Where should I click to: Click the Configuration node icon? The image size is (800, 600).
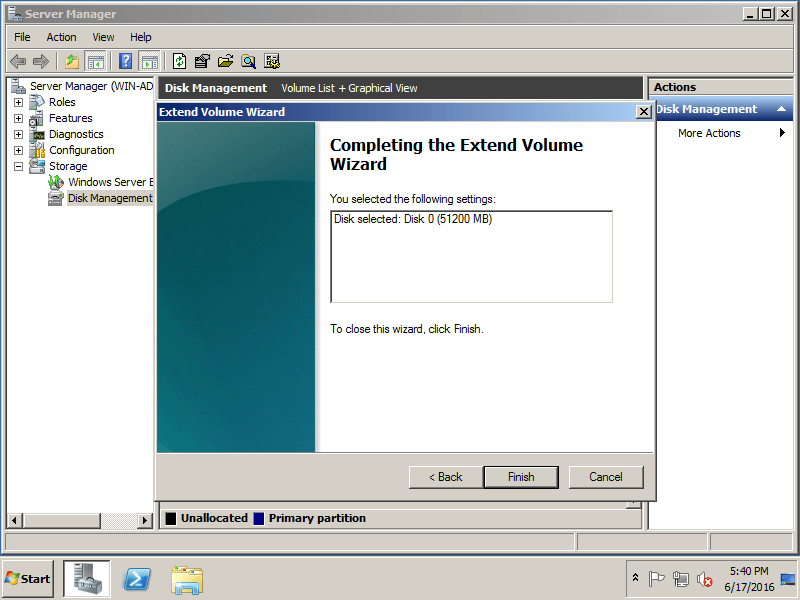click(37, 150)
